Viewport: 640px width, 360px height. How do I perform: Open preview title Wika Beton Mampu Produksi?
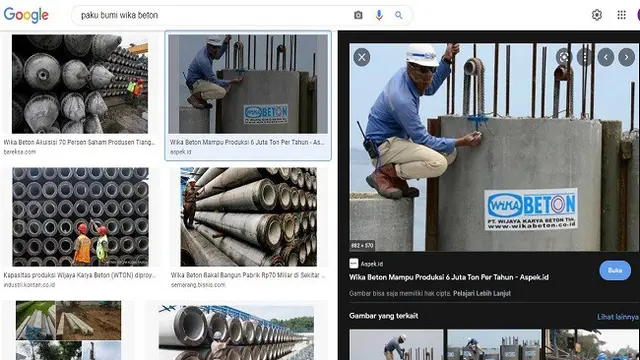click(449, 277)
